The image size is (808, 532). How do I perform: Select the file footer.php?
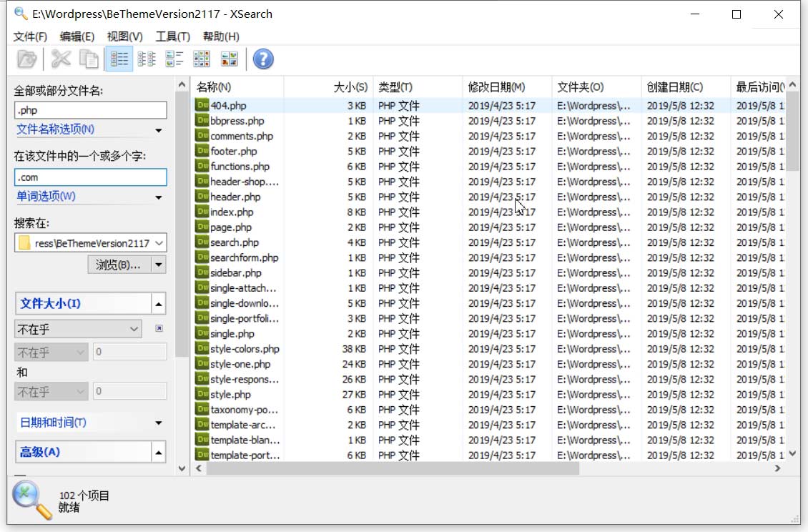click(233, 151)
